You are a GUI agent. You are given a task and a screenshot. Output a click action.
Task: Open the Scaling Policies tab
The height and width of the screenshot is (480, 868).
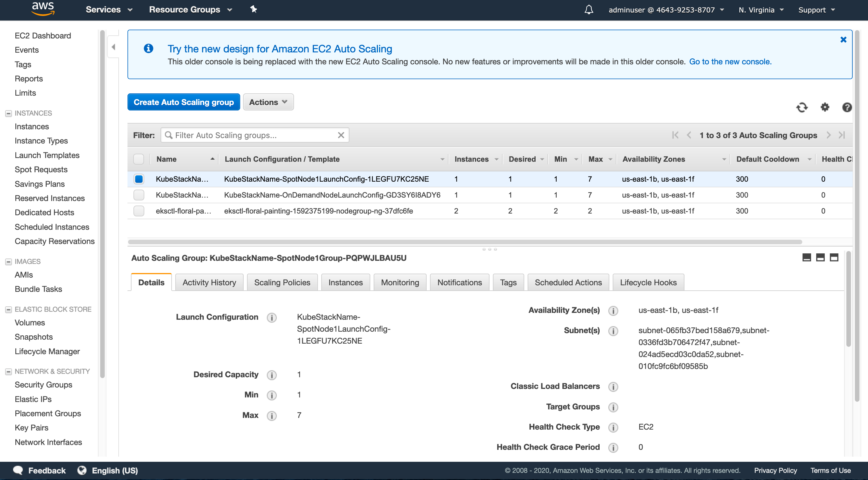(x=282, y=282)
